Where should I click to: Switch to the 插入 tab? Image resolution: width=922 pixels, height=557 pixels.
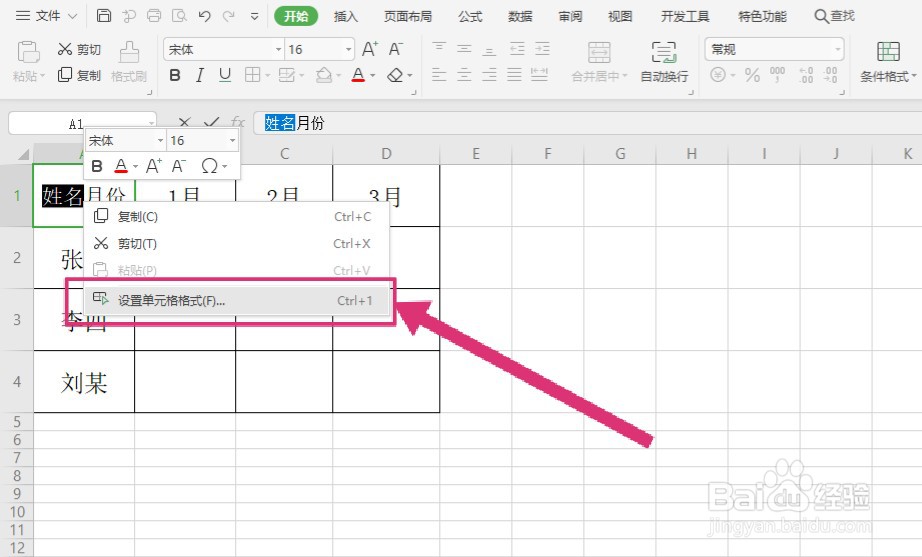tap(346, 16)
